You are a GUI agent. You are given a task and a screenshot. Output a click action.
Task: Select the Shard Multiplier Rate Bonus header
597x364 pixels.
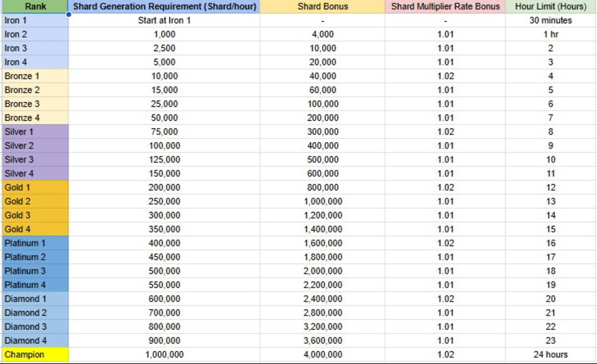[445, 7]
